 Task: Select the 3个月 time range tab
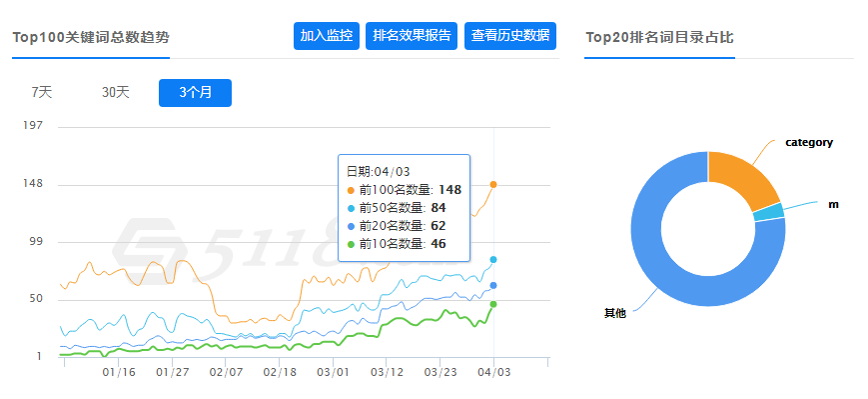[x=195, y=93]
